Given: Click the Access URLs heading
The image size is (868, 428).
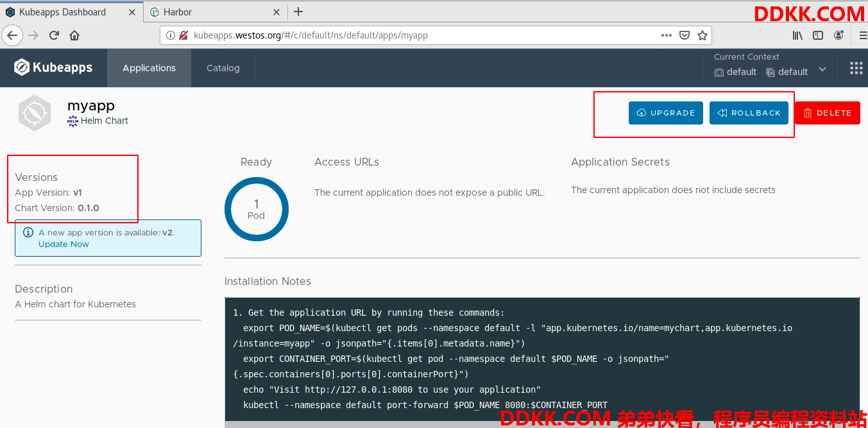Looking at the screenshot, I should point(346,162).
